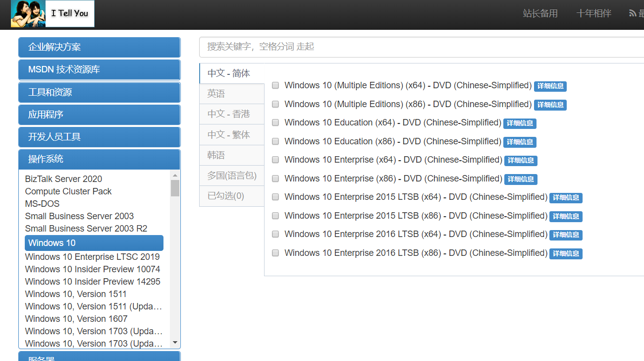Image resolution: width=644 pixels, height=361 pixels.
Task: Click Windows 10 Education (x64) DVD title
Action: pos(393,122)
